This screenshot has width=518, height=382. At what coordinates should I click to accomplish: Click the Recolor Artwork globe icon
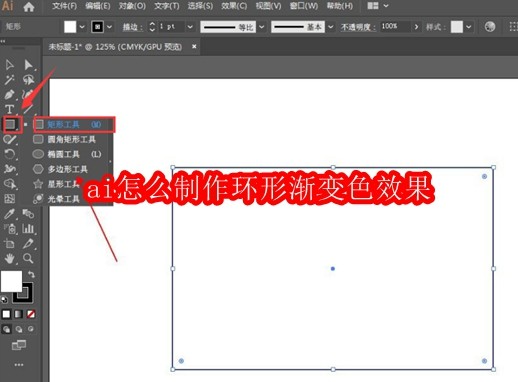point(490,27)
